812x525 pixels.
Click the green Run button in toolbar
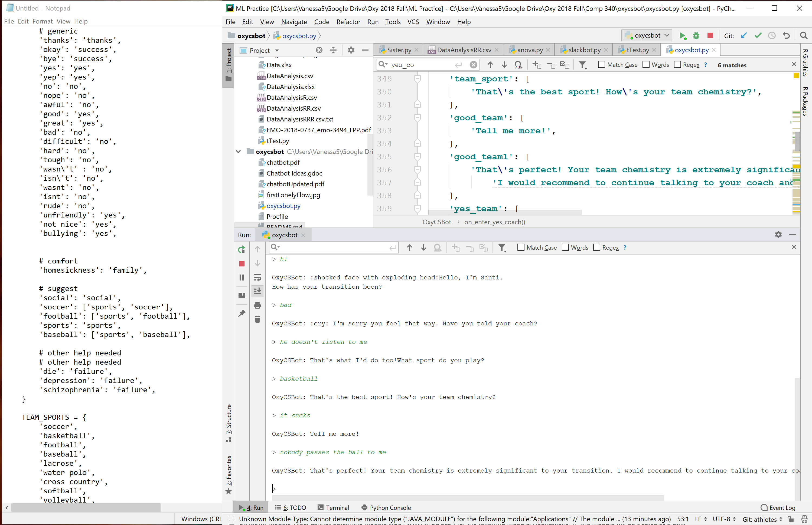[682, 36]
